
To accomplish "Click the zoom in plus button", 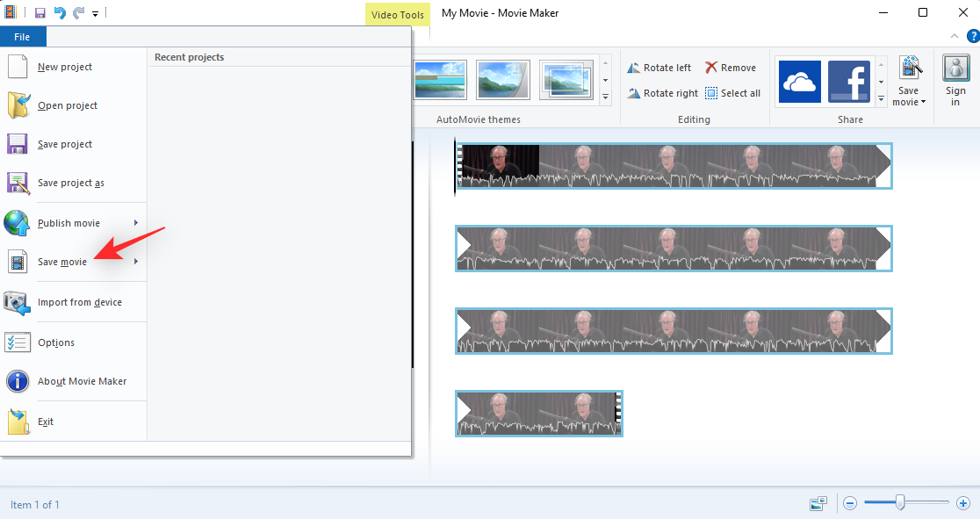I will pos(963,502).
